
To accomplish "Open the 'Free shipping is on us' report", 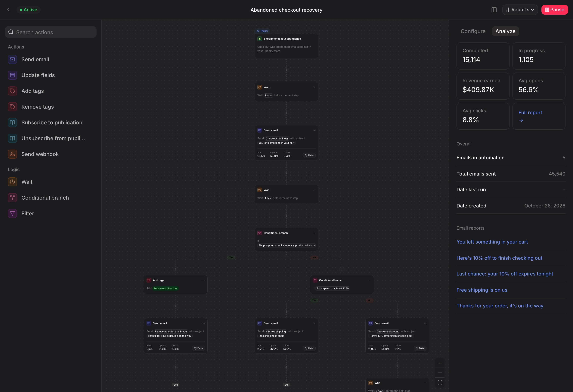I will tap(482, 290).
